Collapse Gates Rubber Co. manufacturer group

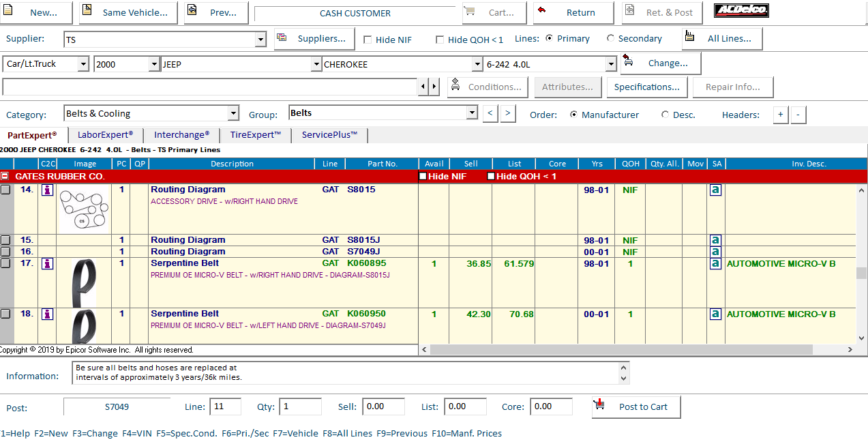[5, 177]
